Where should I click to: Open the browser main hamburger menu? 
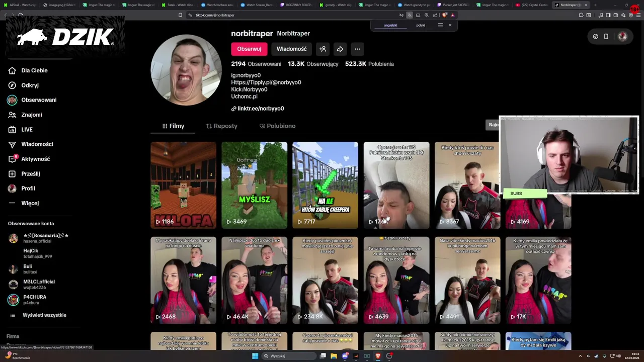(638, 15)
